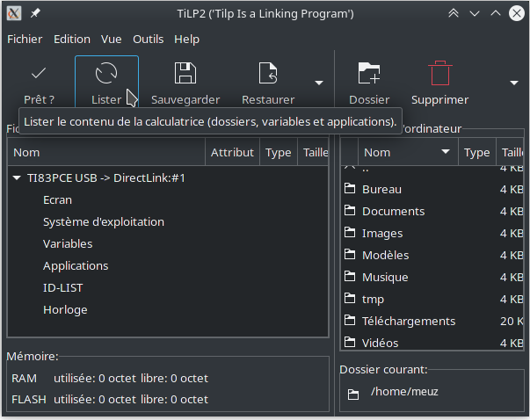Open the Edition menu
The image size is (530, 420).
(72, 40)
